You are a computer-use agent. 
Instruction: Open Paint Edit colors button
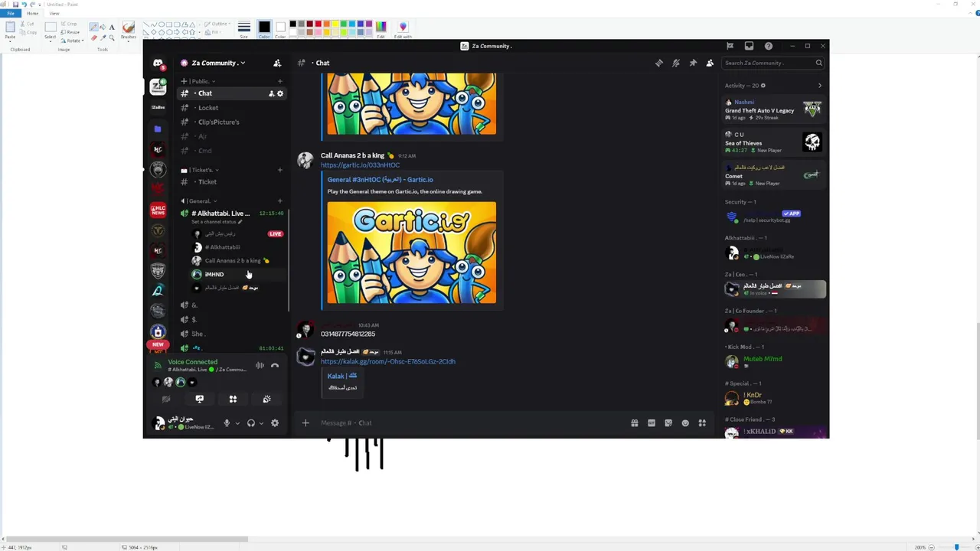coord(381,28)
